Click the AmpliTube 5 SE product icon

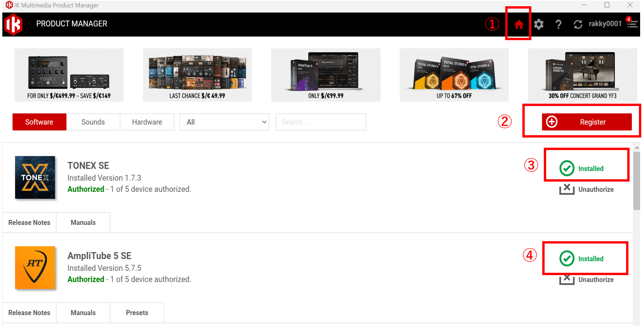click(35, 267)
